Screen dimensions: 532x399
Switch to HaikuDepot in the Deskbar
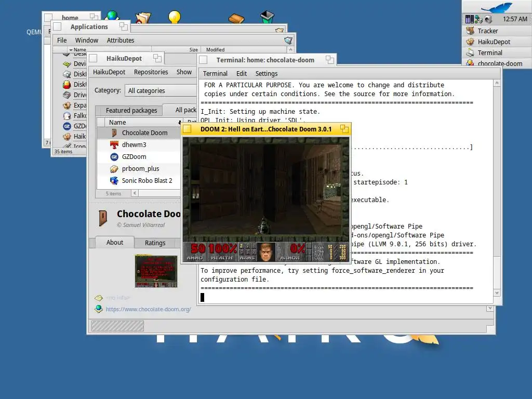pyautogui.click(x=497, y=42)
